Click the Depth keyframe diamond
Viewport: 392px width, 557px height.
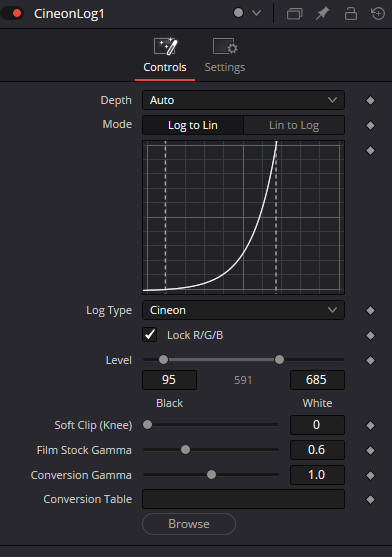click(x=370, y=101)
